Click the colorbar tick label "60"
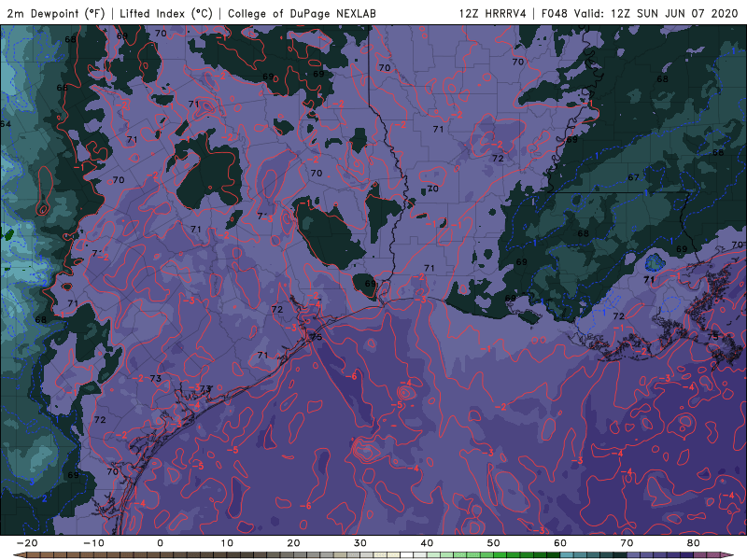 coord(560,543)
